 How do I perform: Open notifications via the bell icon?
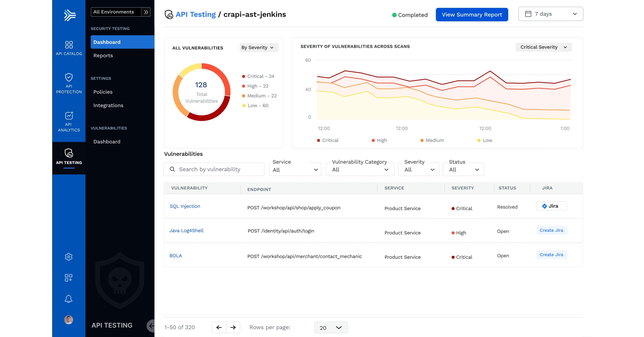click(x=68, y=299)
